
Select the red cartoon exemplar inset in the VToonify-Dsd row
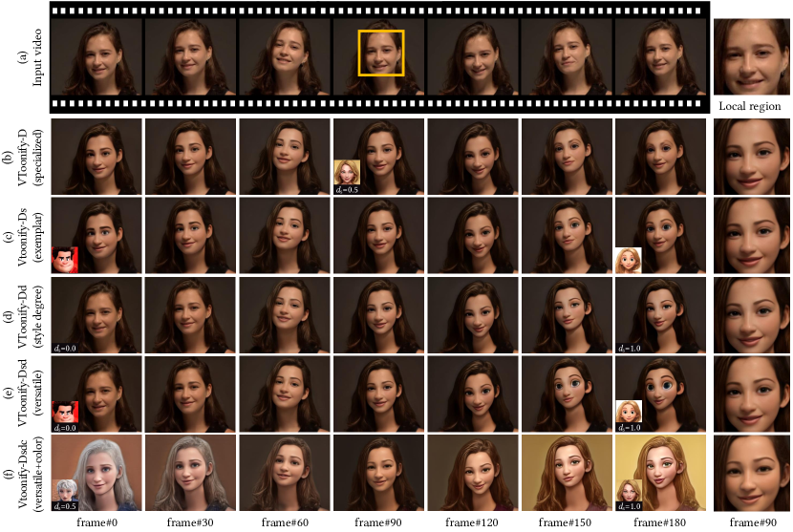[x=65, y=413]
